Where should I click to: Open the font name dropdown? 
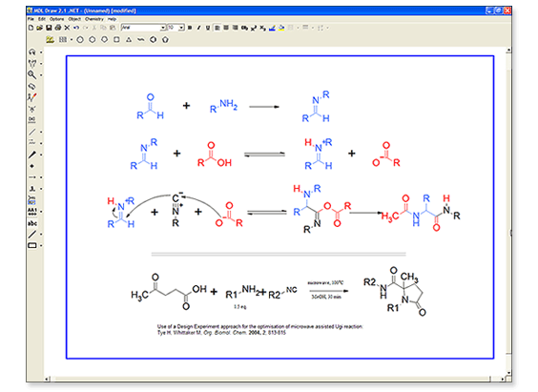[x=163, y=28]
